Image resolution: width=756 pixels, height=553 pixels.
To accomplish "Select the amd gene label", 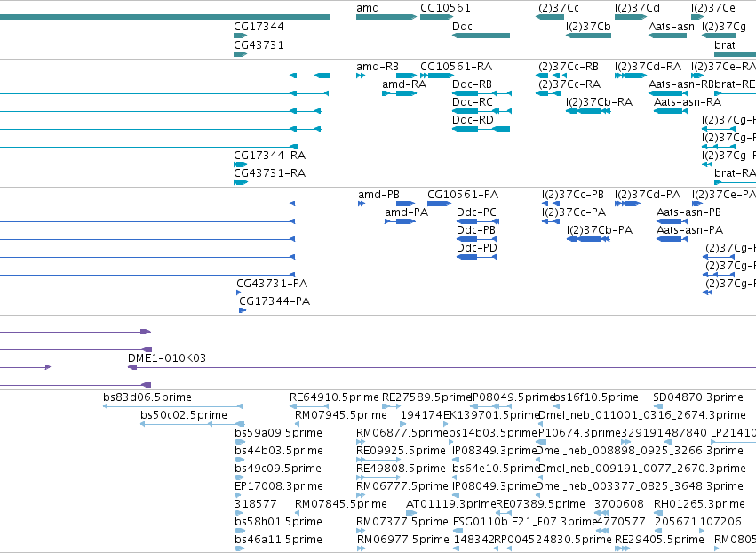I will pos(368,8).
